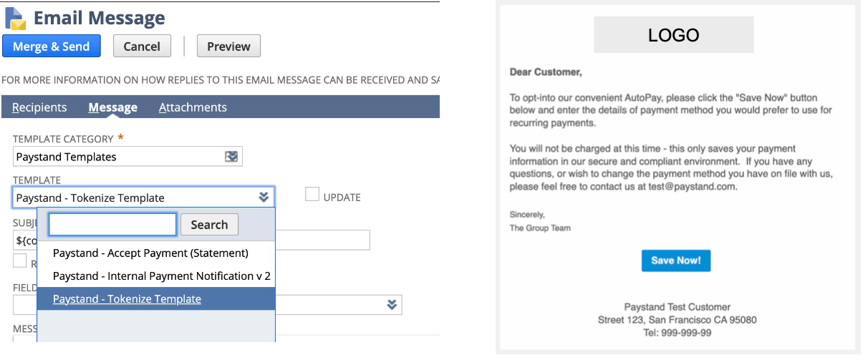Click 'Street 123, San Francisco CA 95080' text
This screenshot has width=868, height=360.
[677, 320]
